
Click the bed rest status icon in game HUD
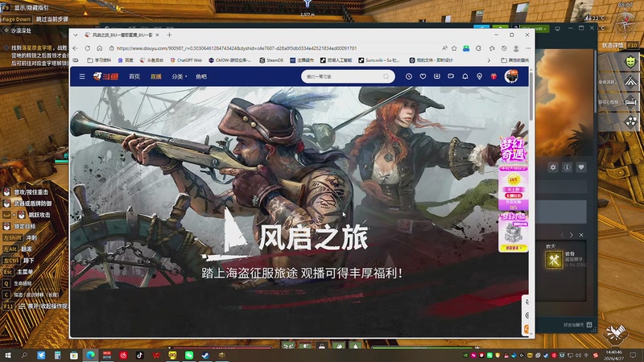click(631, 101)
